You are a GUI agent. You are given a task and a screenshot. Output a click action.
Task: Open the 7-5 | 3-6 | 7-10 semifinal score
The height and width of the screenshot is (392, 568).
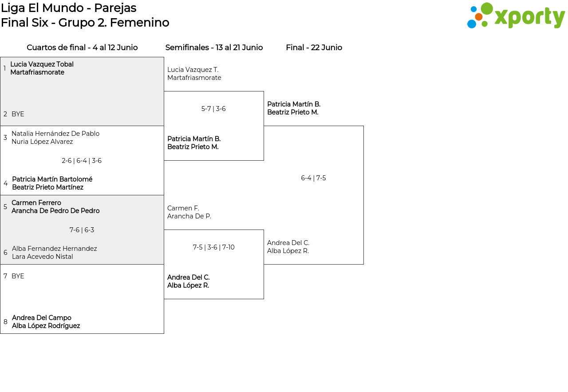[213, 247]
